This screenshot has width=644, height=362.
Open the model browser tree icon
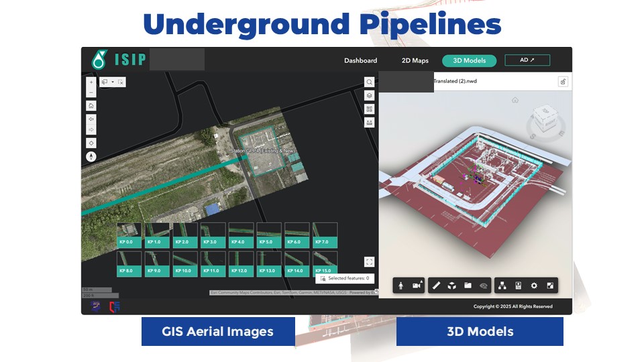click(503, 286)
